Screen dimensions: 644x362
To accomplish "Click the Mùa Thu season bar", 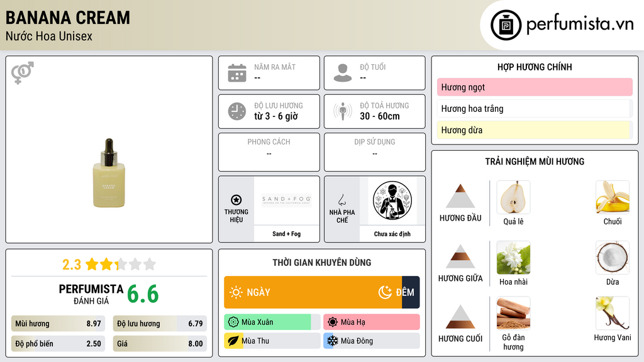I will tap(272, 341).
